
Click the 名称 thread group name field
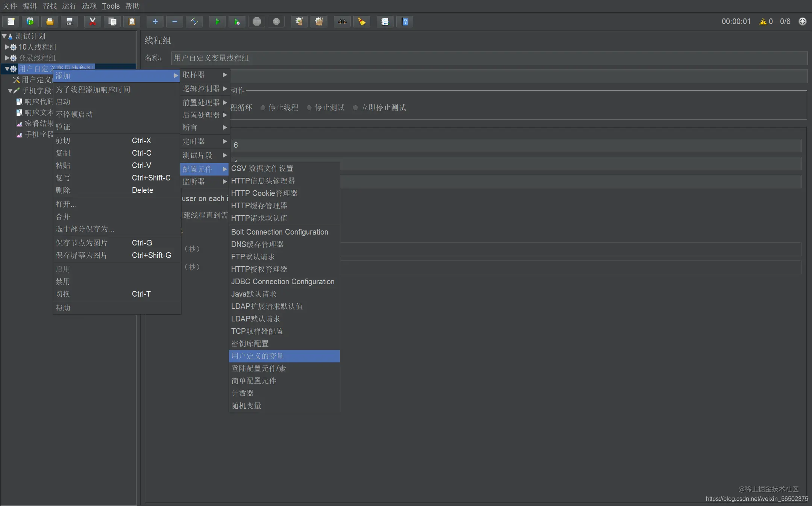pyautogui.click(x=489, y=58)
